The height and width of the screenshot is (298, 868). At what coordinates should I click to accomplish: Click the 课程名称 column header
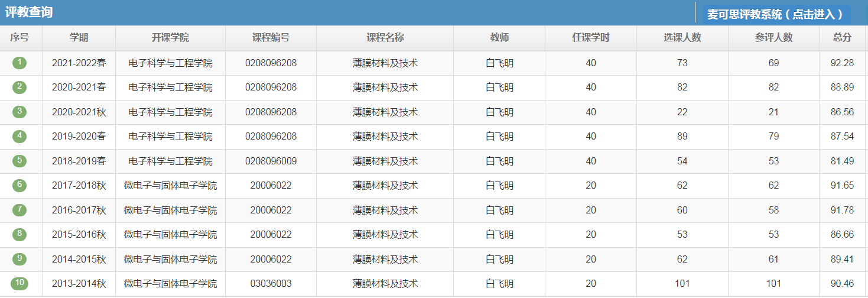[x=385, y=38]
